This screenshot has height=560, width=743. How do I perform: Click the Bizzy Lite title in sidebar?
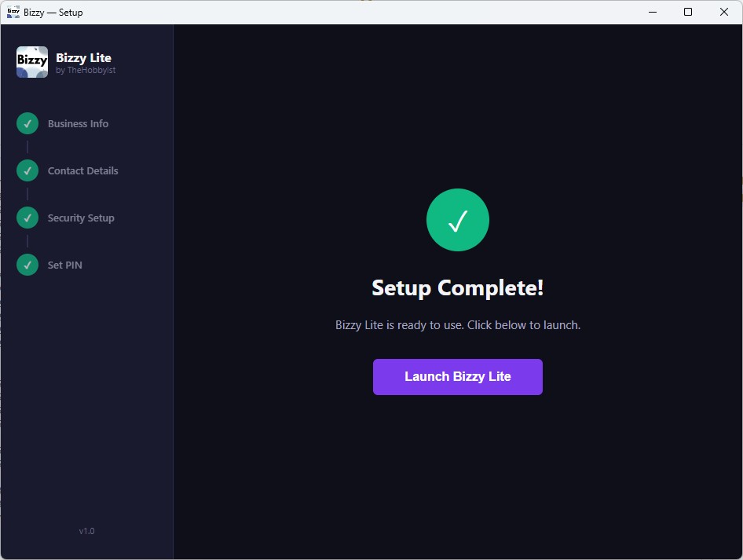(83, 57)
